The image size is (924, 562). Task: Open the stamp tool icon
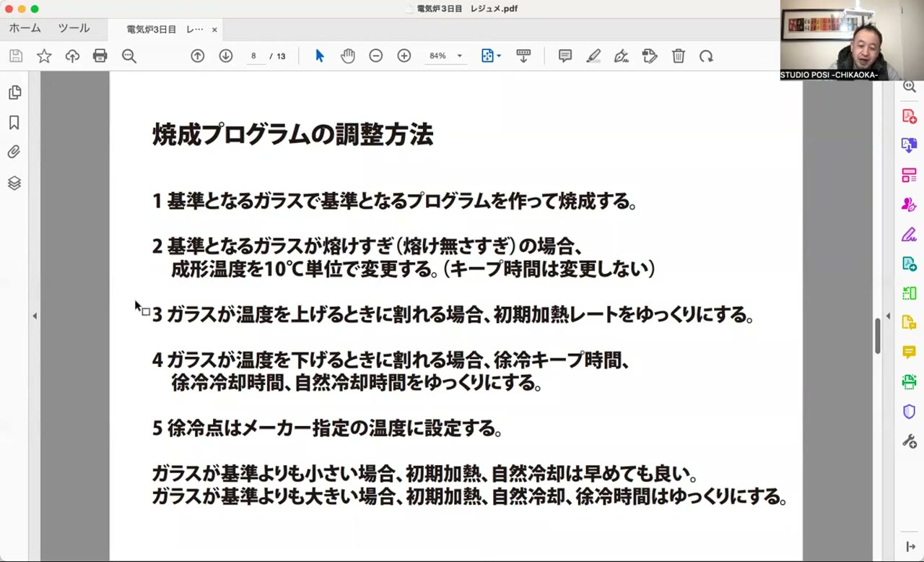click(650, 56)
